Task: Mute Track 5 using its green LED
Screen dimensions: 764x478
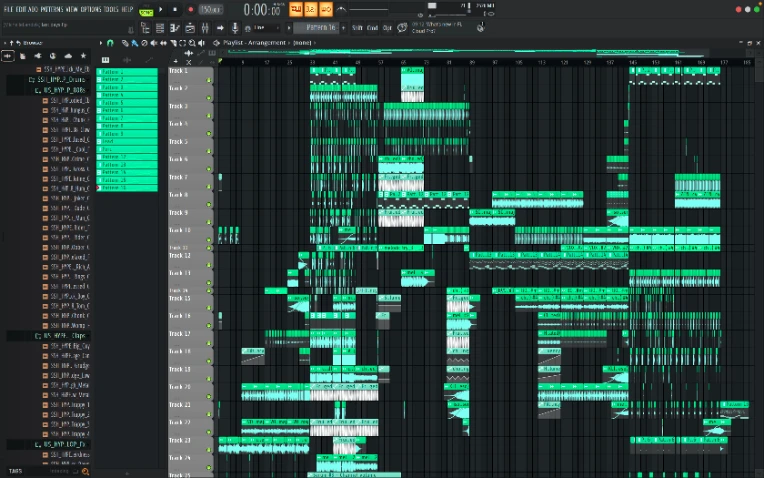Action: point(209,149)
